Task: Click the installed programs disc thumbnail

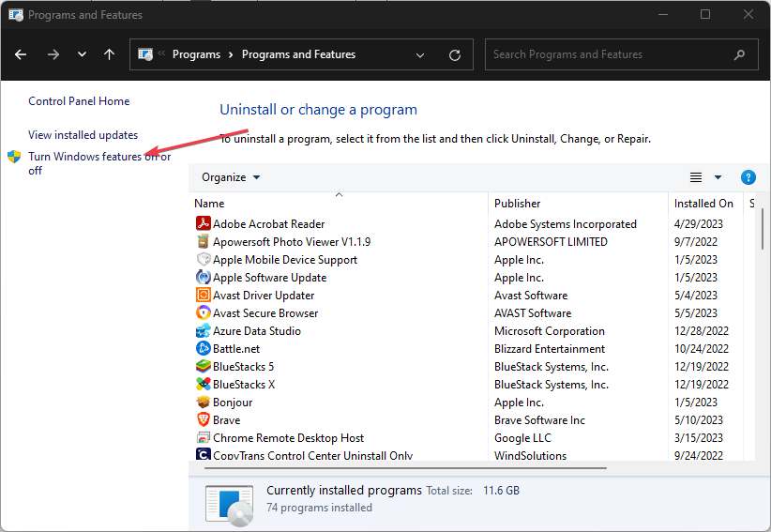Action: 229,506
